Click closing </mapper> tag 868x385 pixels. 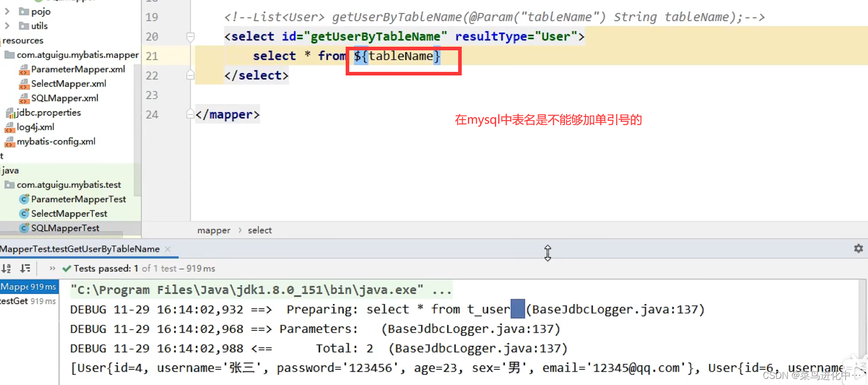click(x=228, y=114)
